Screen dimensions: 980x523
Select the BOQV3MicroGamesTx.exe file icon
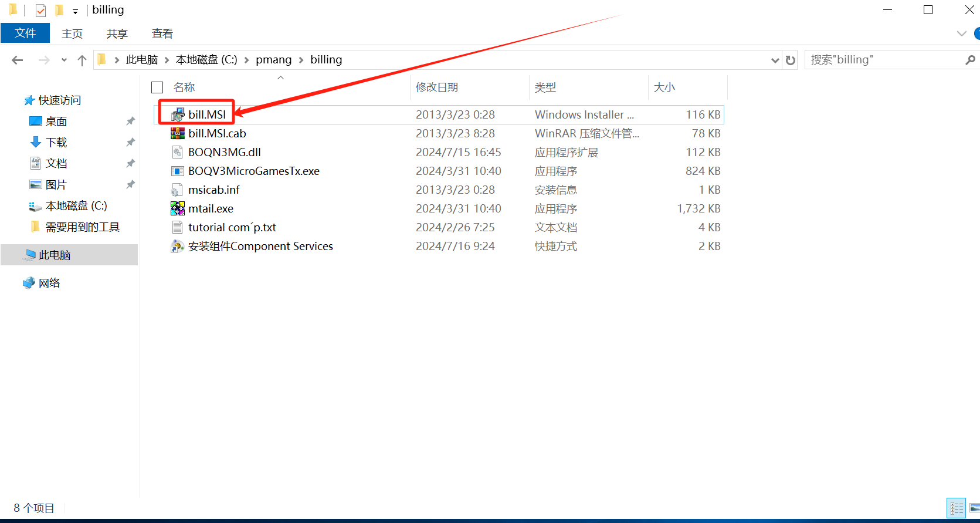point(177,171)
